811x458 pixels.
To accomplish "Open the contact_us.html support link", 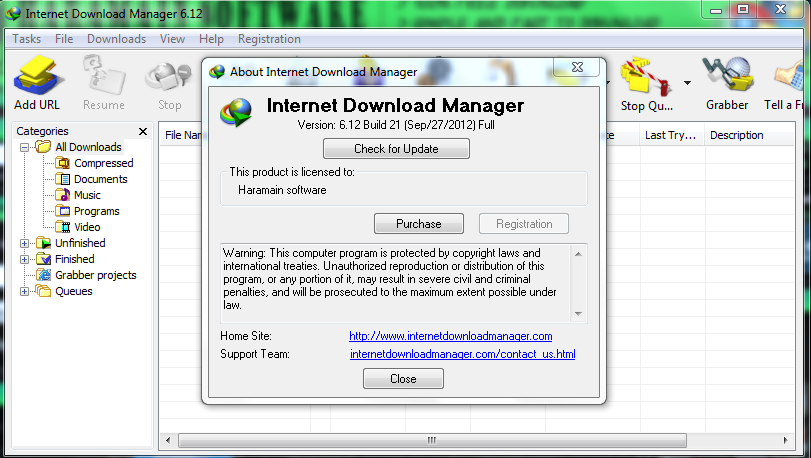I will tap(462, 354).
